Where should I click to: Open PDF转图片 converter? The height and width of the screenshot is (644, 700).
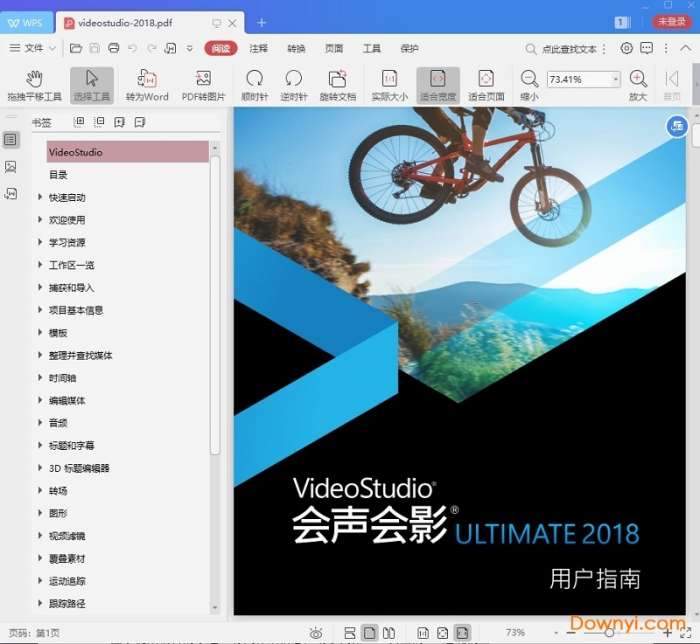click(x=203, y=85)
